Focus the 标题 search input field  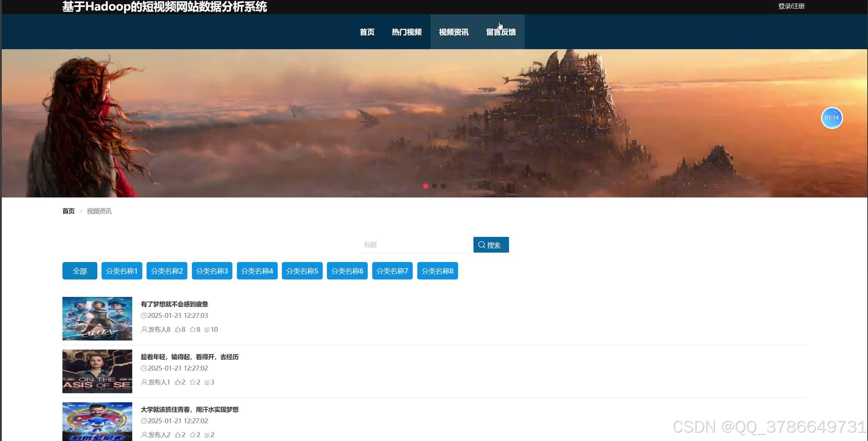point(414,245)
